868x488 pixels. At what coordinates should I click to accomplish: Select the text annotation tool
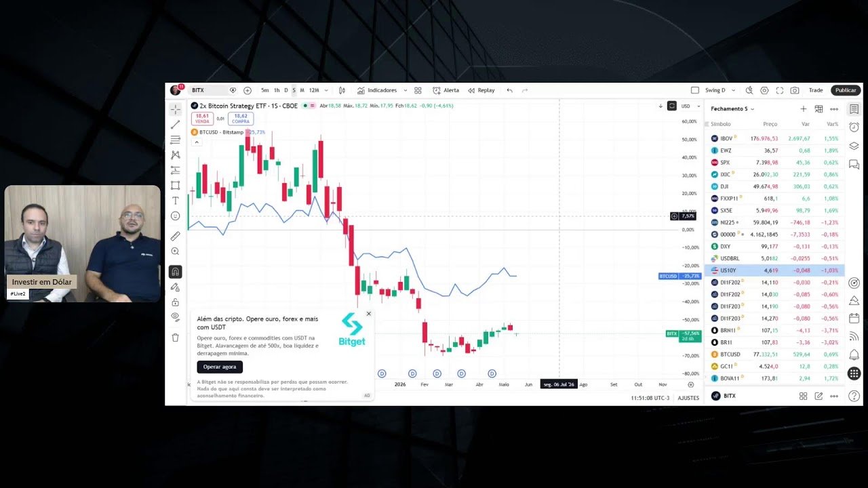175,201
